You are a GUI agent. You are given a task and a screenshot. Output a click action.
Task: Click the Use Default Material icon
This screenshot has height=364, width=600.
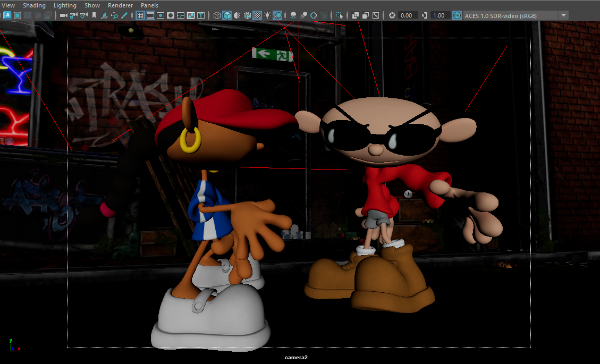coord(237,15)
